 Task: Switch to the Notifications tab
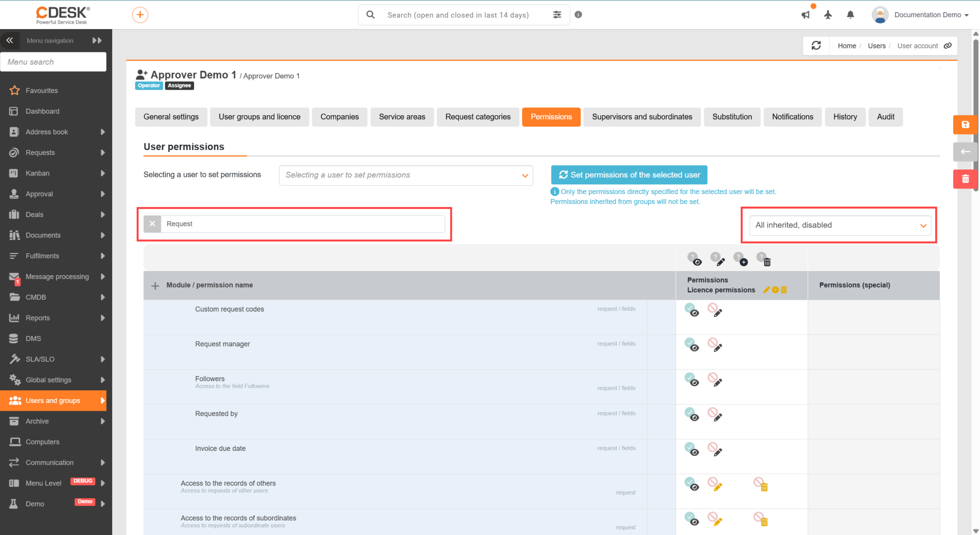pyautogui.click(x=792, y=117)
